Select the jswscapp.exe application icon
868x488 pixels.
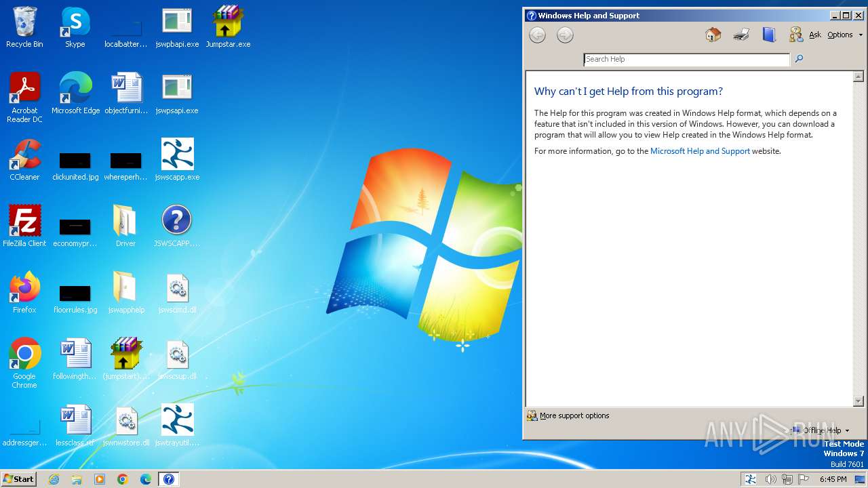[x=177, y=160]
